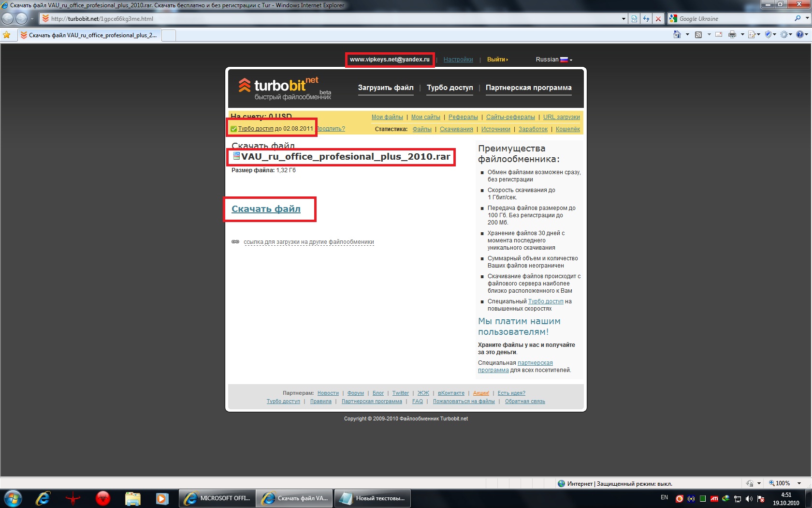Switch to Новый текстовы... Notepad taskbar window
This screenshot has width=812, height=508.
(x=372, y=498)
